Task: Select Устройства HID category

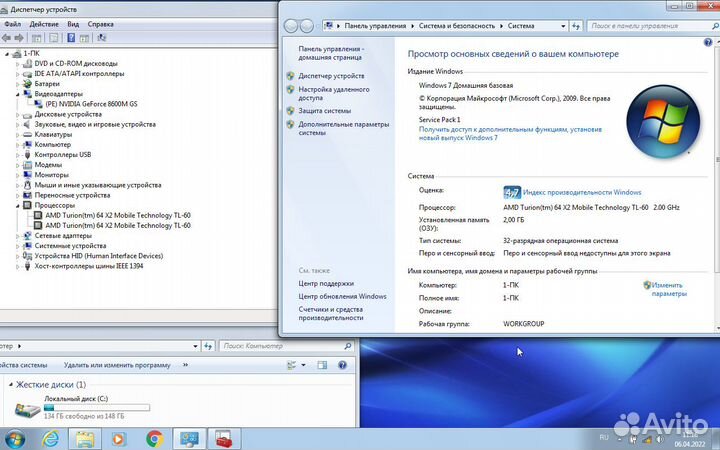Action: click(x=99, y=256)
